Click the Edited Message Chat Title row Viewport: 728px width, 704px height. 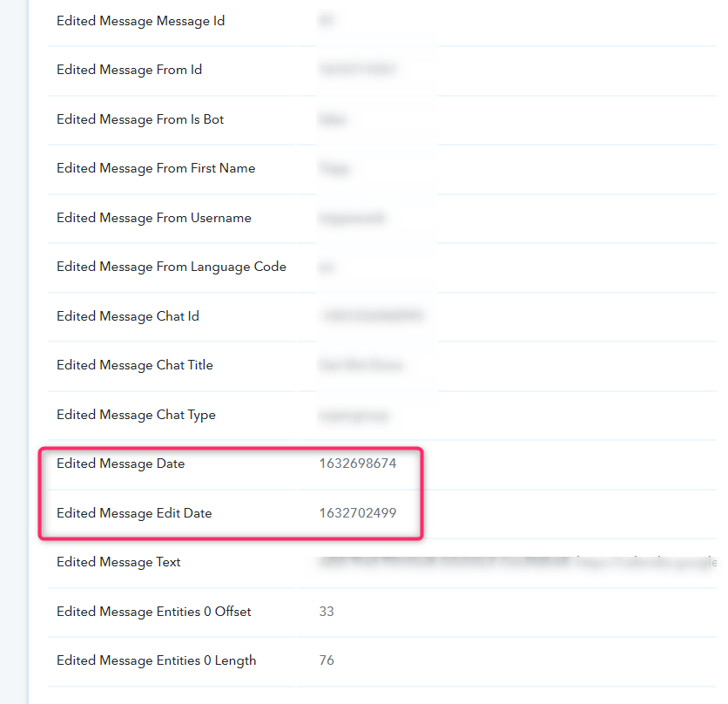coord(381,366)
